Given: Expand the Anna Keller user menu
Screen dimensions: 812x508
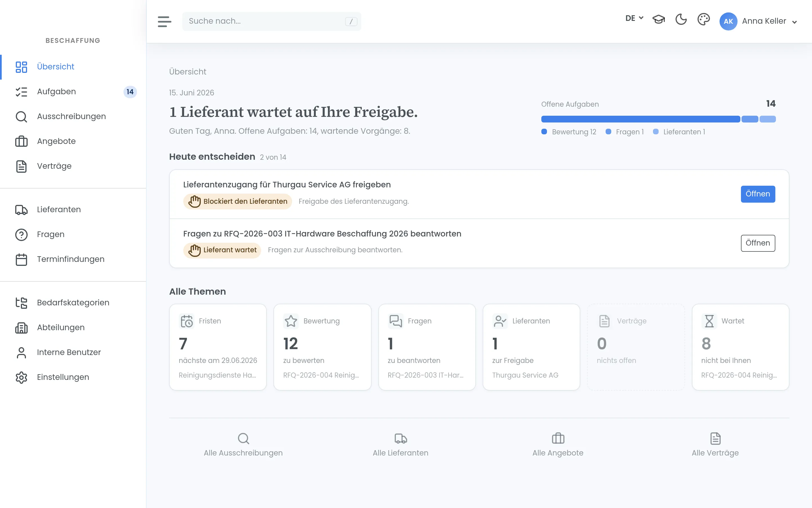Looking at the screenshot, I should pyautogui.click(x=769, y=21).
